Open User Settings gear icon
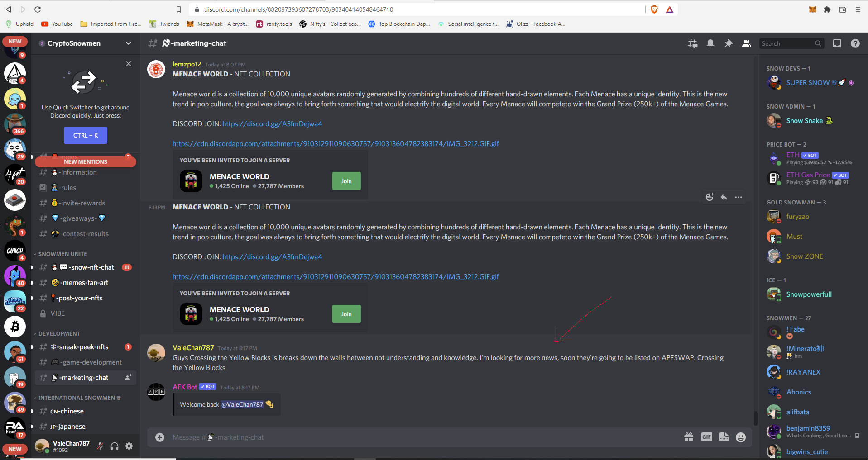Image resolution: width=868 pixels, height=460 pixels. [129, 446]
